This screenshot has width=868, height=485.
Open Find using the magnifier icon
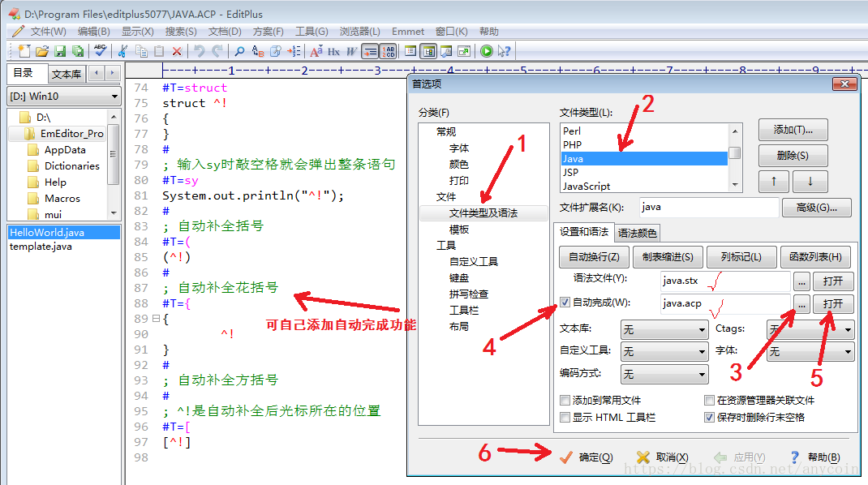coord(240,51)
